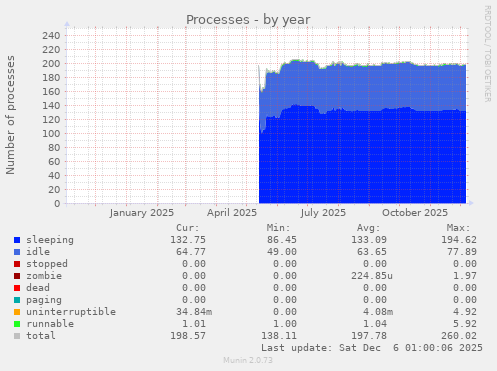Click the 'paging' legend label

[x=44, y=300]
